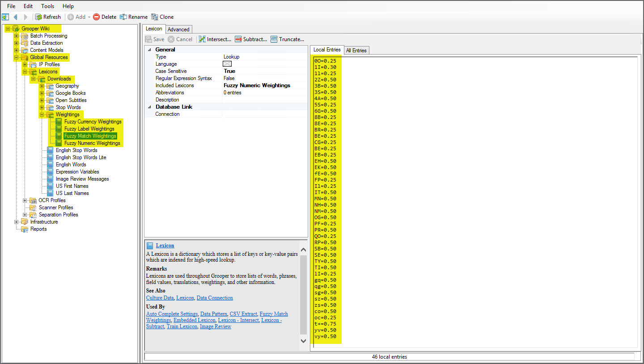Click the Rename toolbar icon

click(x=124, y=17)
